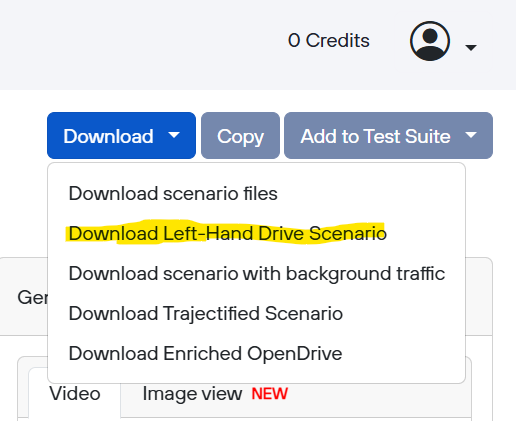This screenshot has width=516, height=421.
Task: Pick Download scenario with background traffic
Action: pos(256,273)
